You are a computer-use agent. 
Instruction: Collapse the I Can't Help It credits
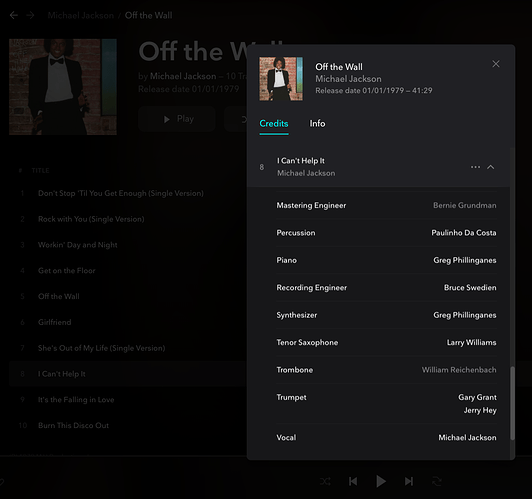coord(491,167)
